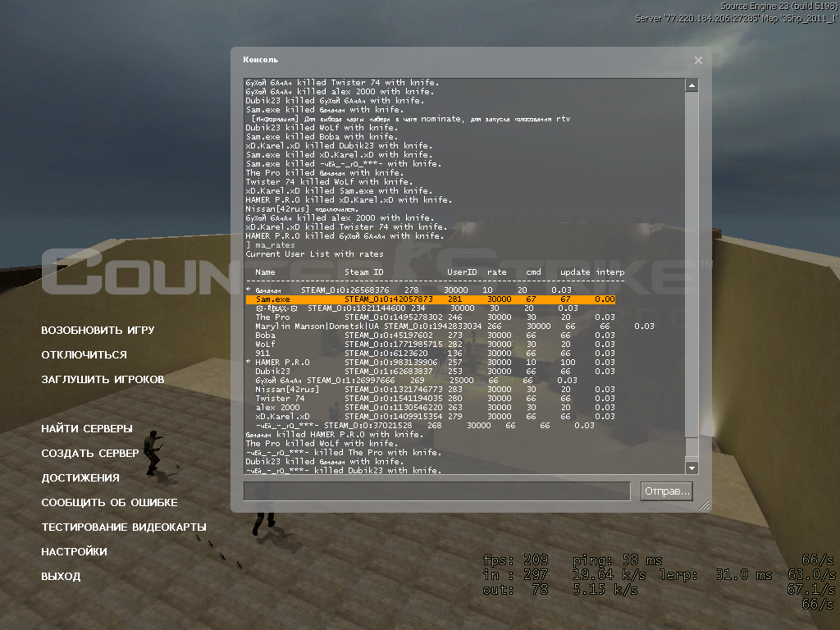Select the highlighted Sam.exe rates row
Screen dimensions: 840x630
[431, 299]
